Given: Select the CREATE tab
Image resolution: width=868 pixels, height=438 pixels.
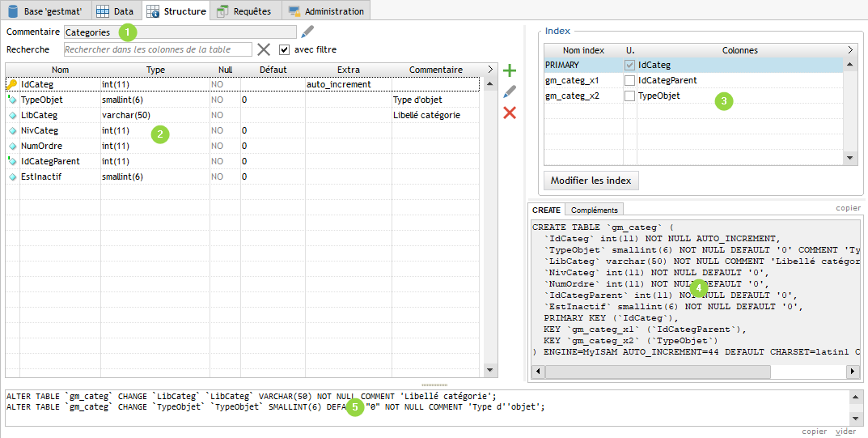Looking at the screenshot, I should click(546, 210).
